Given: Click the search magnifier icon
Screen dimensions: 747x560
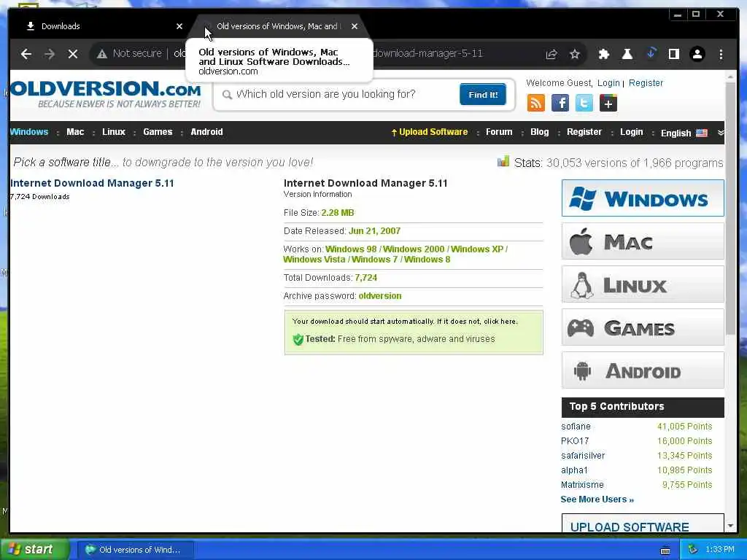Looking at the screenshot, I should click(x=228, y=95).
